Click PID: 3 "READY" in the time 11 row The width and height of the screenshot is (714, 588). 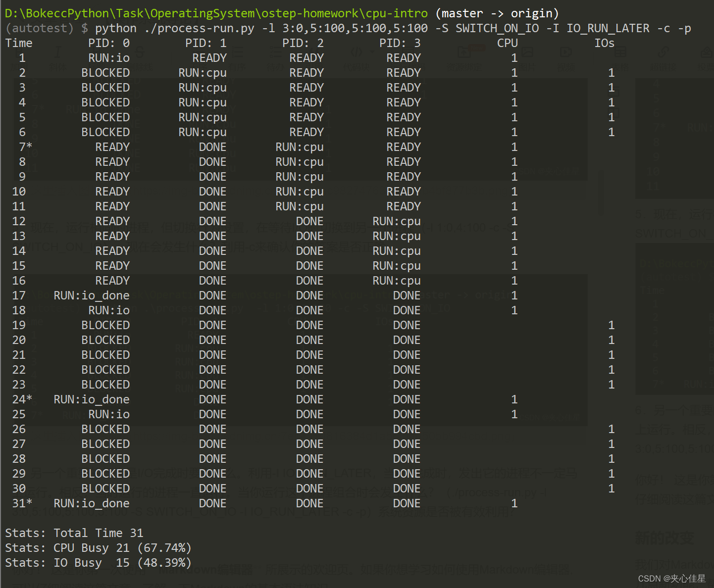(404, 206)
